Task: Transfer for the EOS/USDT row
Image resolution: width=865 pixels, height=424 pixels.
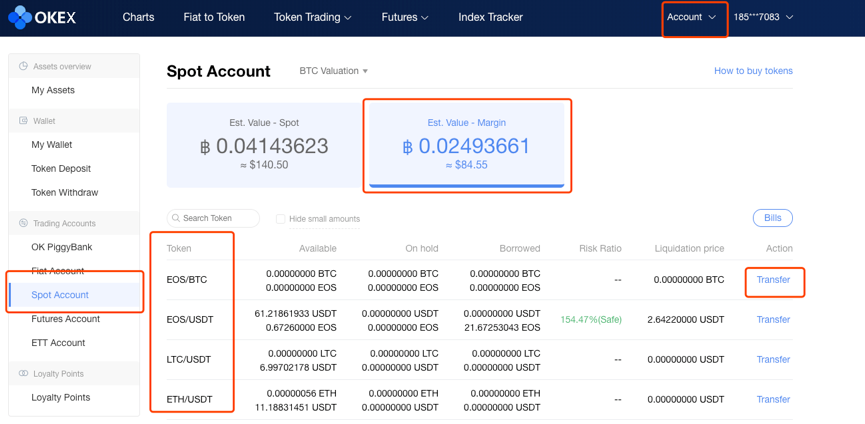Action: point(773,320)
